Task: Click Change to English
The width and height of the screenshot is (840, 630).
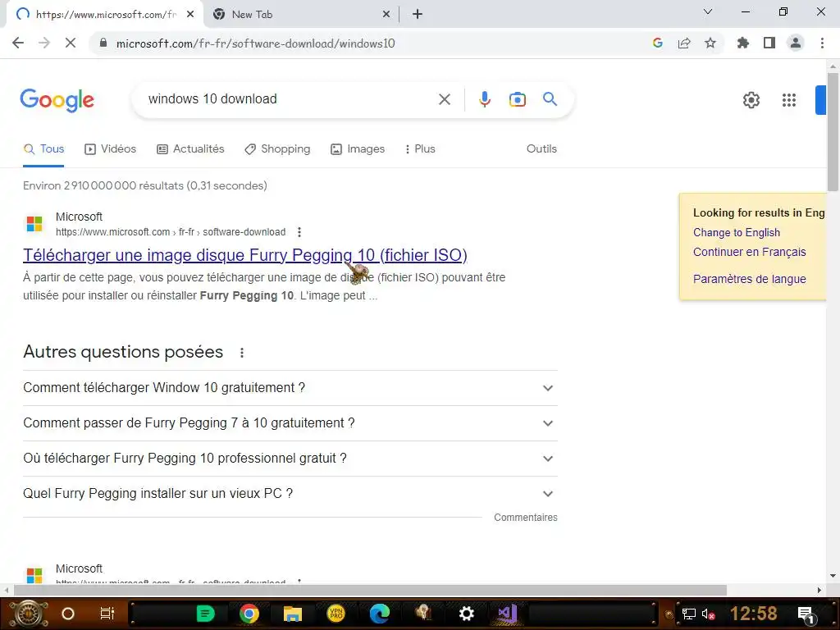Action: click(737, 232)
